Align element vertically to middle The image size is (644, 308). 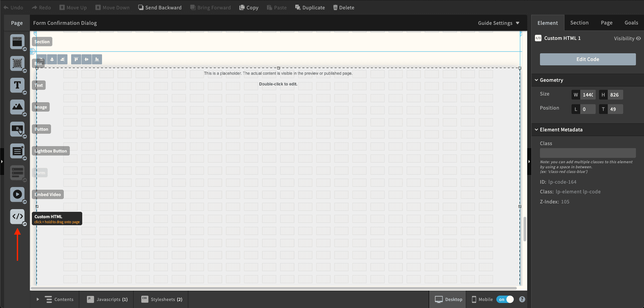(x=87, y=59)
